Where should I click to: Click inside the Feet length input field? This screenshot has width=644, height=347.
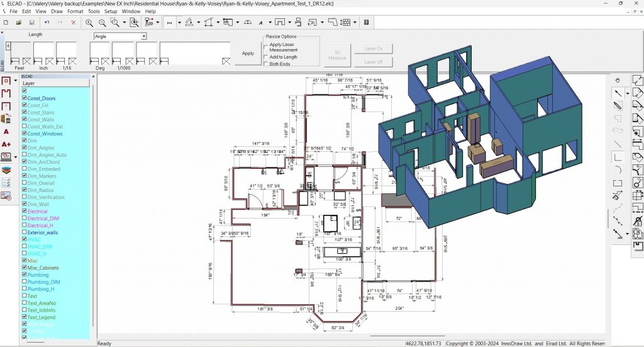21,50
